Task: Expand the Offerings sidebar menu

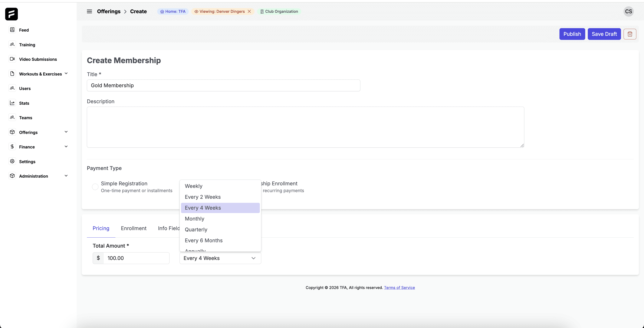Action: [x=66, y=132]
